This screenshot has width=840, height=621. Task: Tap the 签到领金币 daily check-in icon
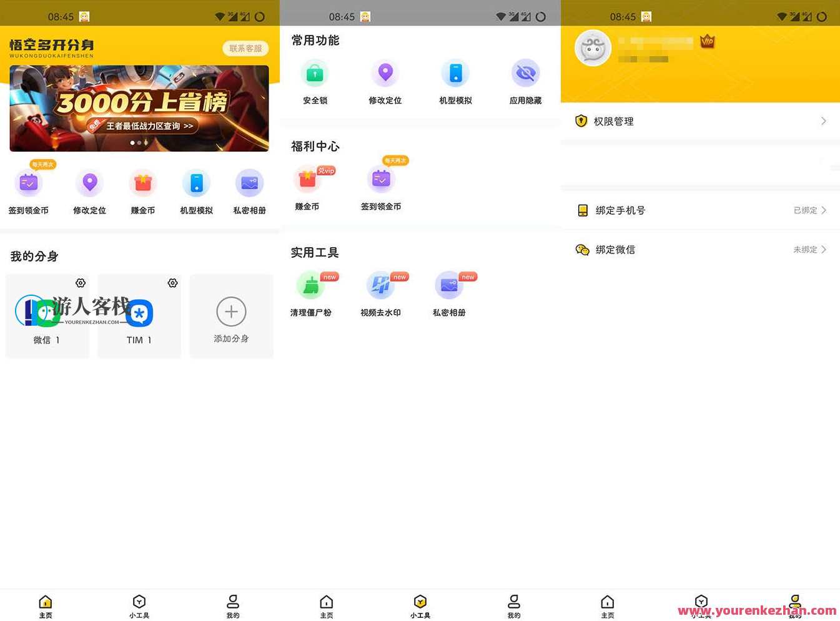coord(381,180)
